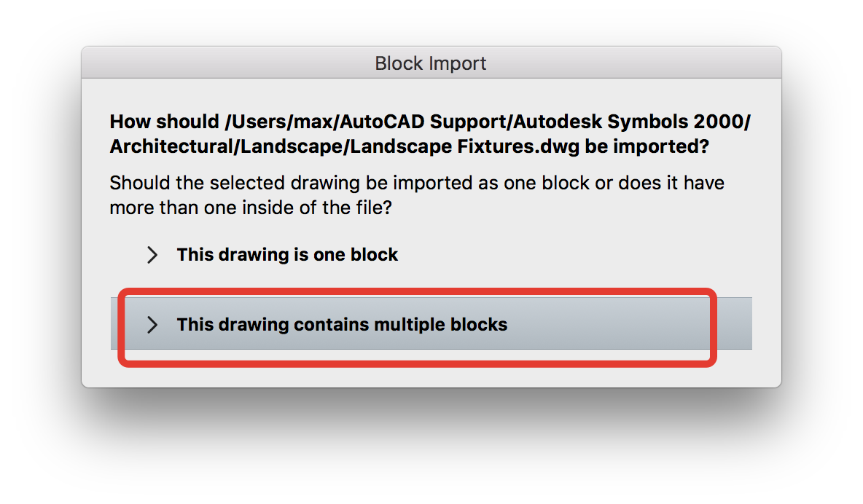The width and height of the screenshot is (863, 504).
Task: Expand the chevron beside "This drawing contains multiple blocks"
Action: (152, 325)
